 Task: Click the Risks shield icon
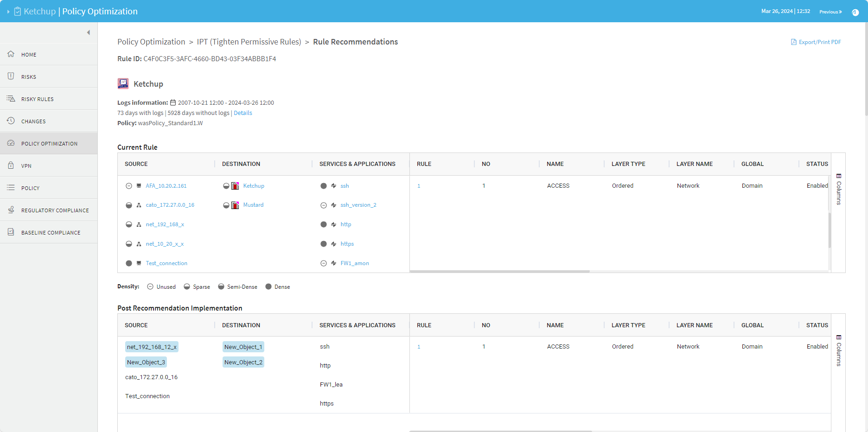pyautogui.click(x=11, y=76)
